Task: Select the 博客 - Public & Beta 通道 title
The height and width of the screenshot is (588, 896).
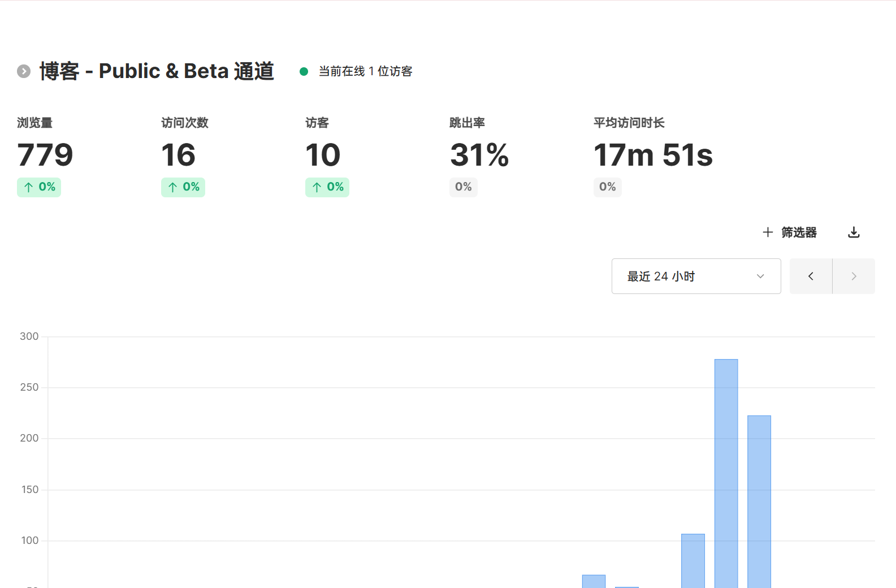Action: tap(157, 71)
